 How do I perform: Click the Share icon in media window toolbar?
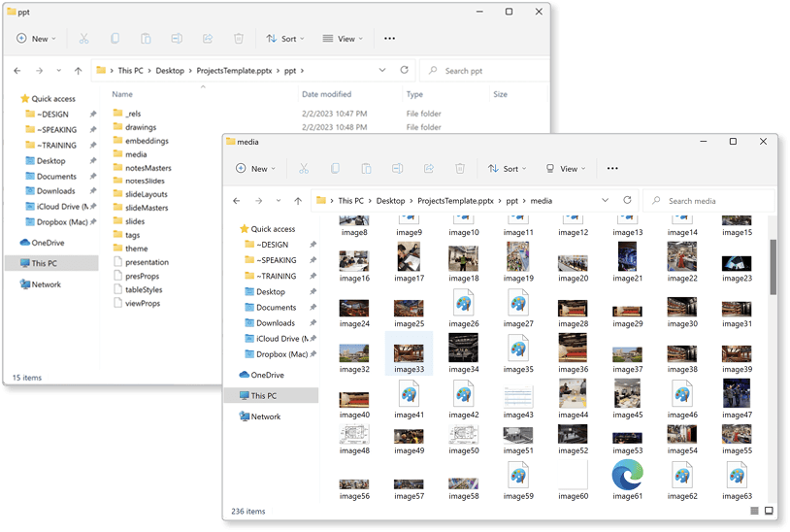tap(429, 168)
